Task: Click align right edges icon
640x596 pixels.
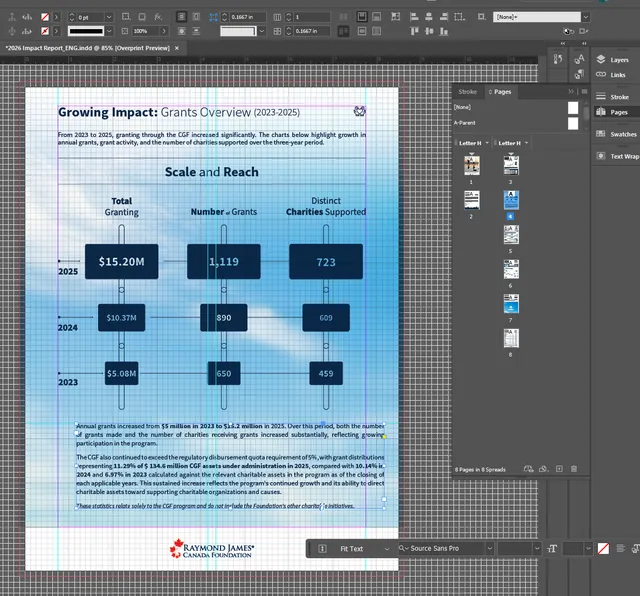Action: [444, 17]
